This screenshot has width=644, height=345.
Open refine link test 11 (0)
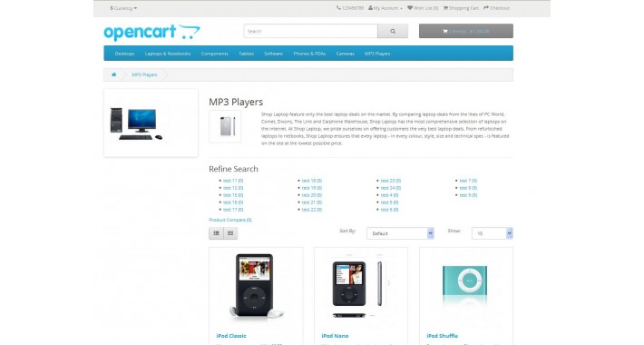[x=233, y=181]
